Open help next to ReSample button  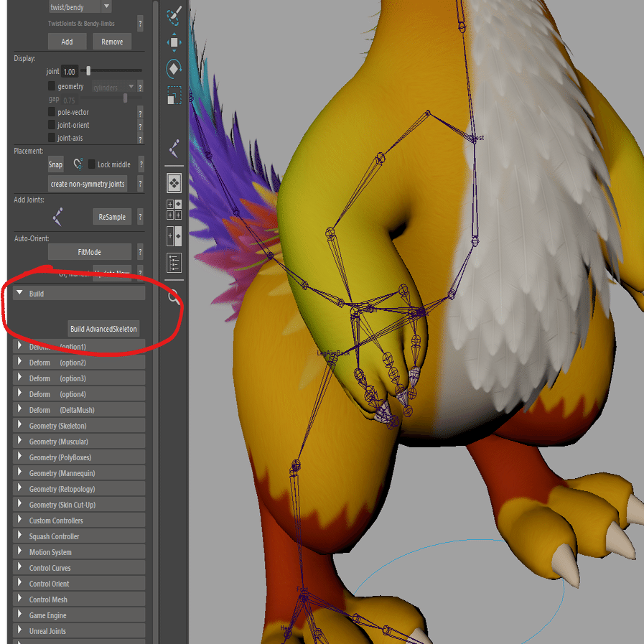coord(141,216)
